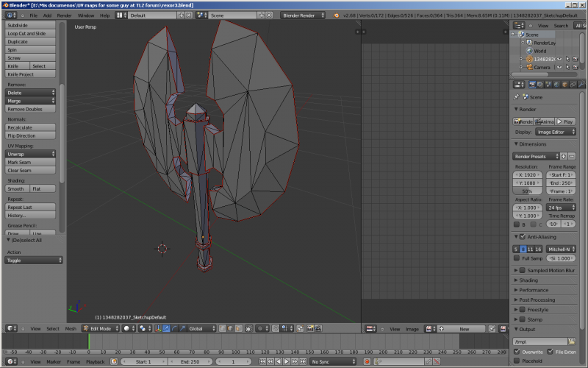Open the Mesh menu in viewport header
Viewport: 588px width, 368px height.
click(71, 328)
